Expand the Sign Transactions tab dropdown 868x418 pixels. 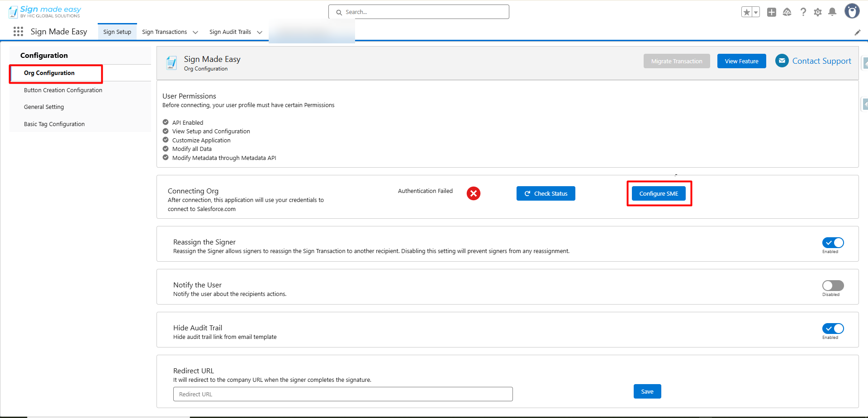tap(195, 33)
